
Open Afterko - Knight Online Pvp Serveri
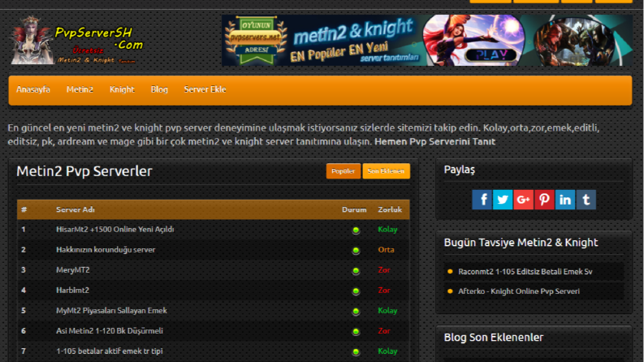tap(519, 291)
